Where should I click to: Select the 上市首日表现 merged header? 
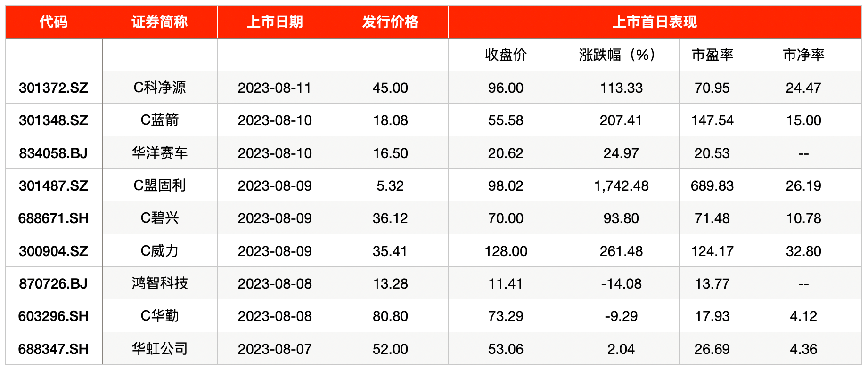(655, 22)
